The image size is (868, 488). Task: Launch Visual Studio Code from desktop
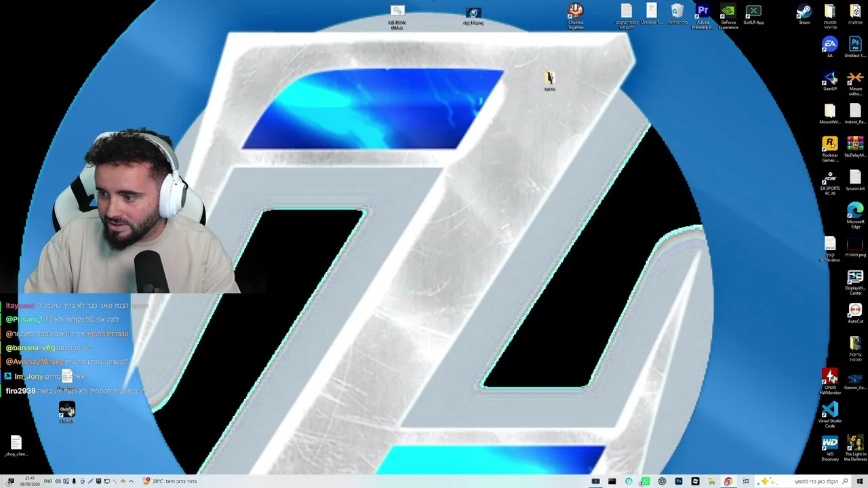(x=830, y=415)
